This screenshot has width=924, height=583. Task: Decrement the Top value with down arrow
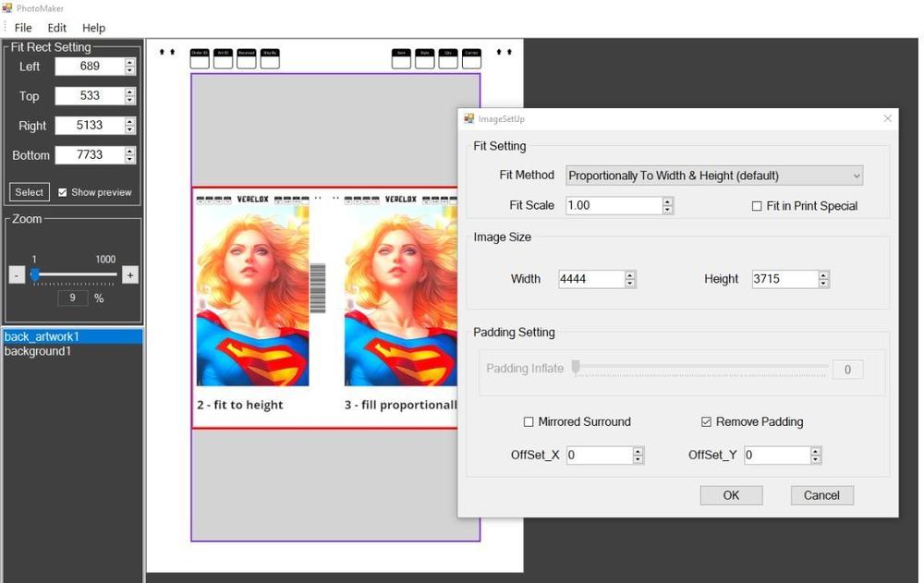130,100
